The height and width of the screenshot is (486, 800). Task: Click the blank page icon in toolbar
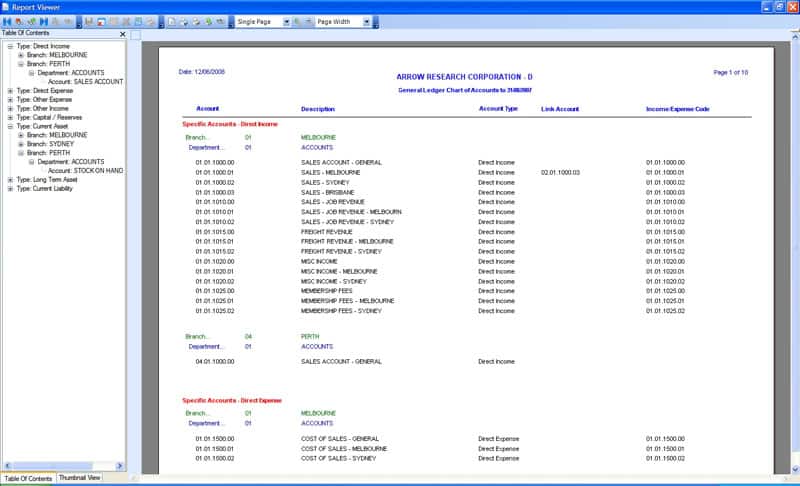pos(172,22)
